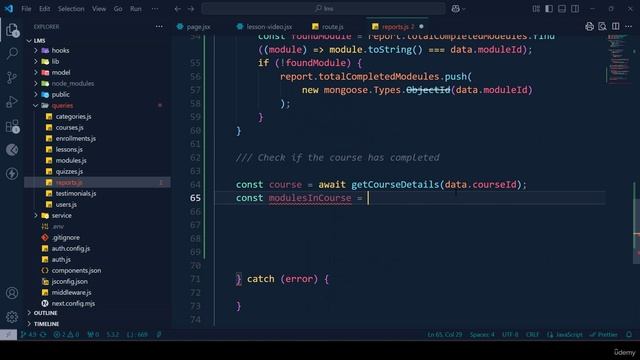Open the Edit menu
Screen dimensions: 640x360
pyautogui.click(x=44, y=9)
